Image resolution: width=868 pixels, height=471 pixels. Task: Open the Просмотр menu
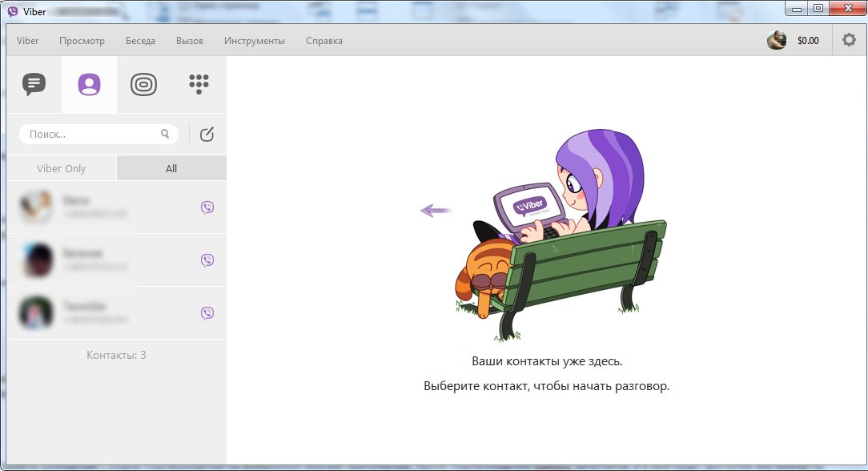[x=82, y=41]
